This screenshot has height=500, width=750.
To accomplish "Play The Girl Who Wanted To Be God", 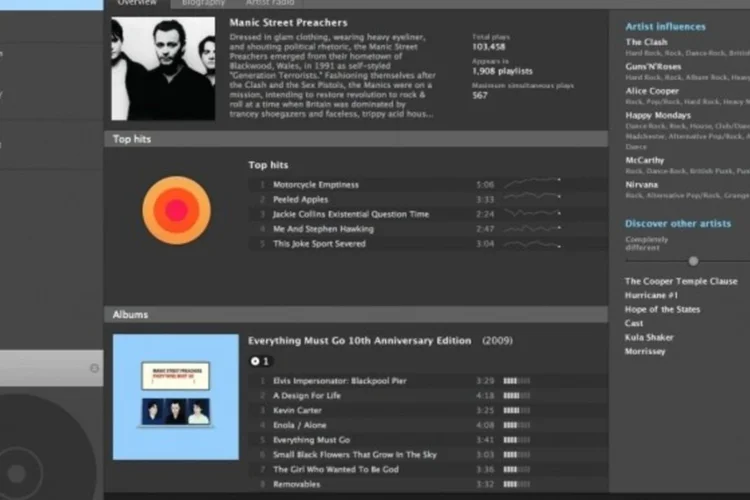I will coord(336,470).
